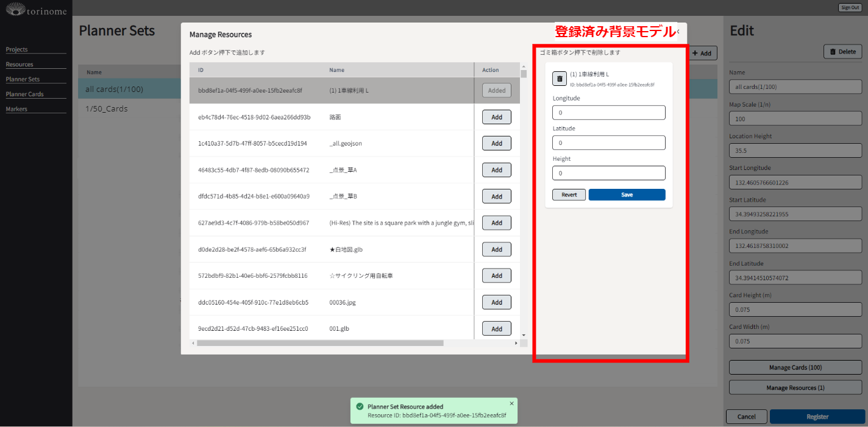
Task: Select the 001.glb row Add button
Action: point(496,328)
